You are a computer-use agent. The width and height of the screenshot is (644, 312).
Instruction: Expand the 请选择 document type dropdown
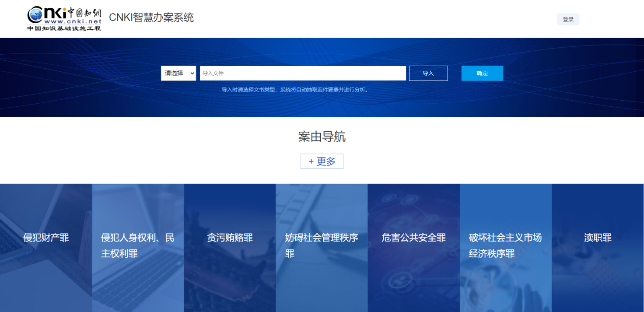(x=178, y=74)
